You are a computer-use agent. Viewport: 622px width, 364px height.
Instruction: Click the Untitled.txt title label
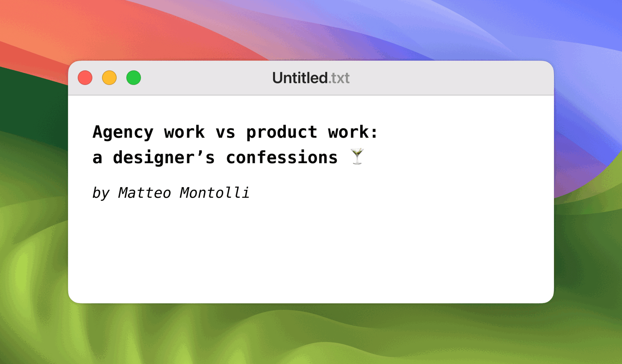pyautogui.click(x=311, y=78)
